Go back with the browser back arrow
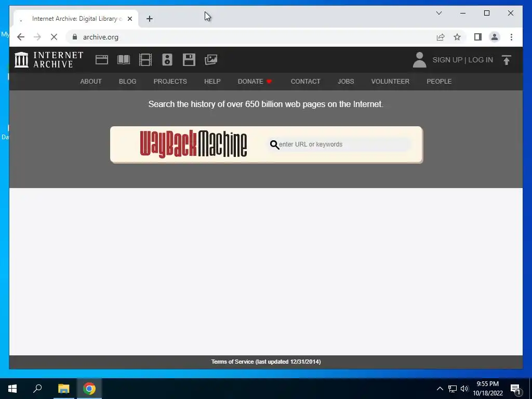 (21, 37)
